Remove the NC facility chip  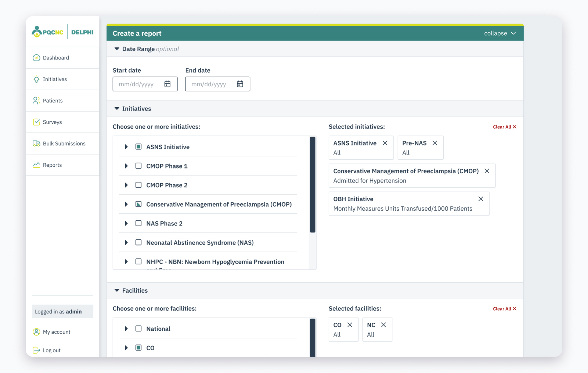click(x=383, y=325)
